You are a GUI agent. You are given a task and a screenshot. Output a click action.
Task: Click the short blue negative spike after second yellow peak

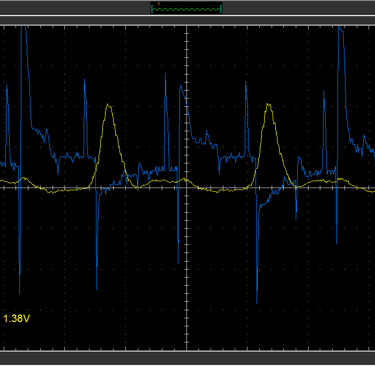point(296,218)
